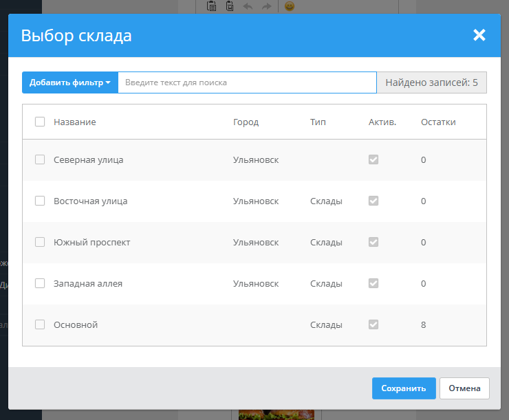Viewport: 509px width, 420px height.
Task: Tick the select-all checkbox in the table header
Action: [x=40, y=122]
